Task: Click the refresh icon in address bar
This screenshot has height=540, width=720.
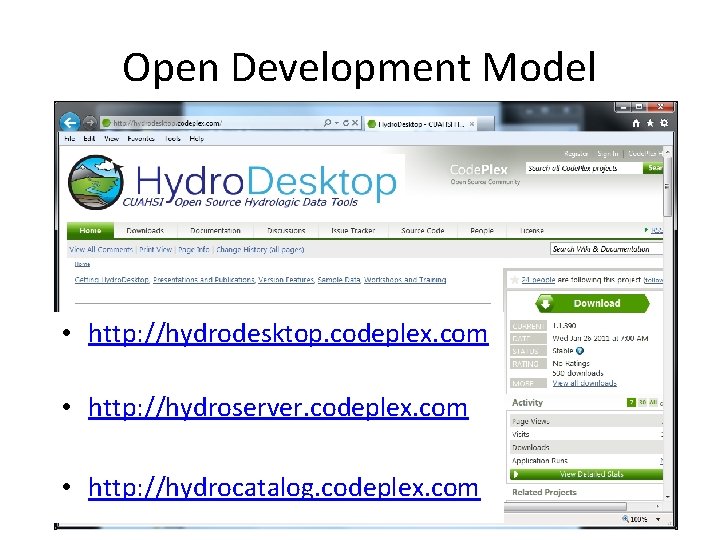Action: (346, 123)
